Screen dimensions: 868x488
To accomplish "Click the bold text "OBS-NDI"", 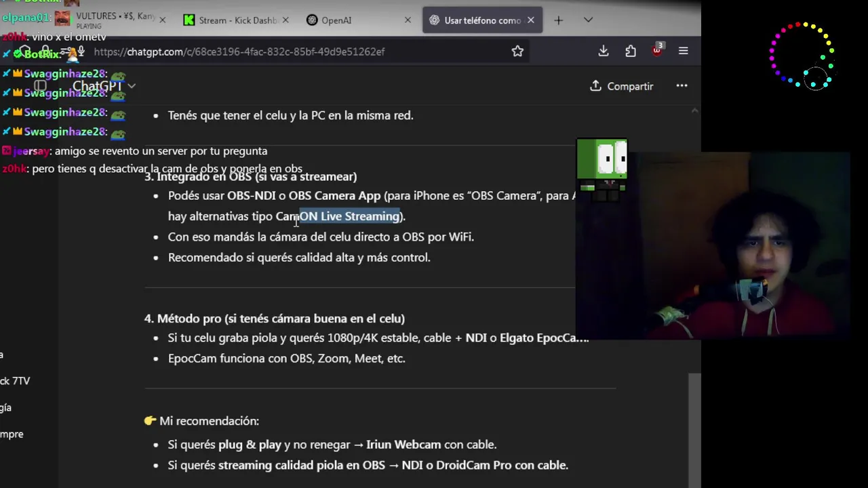I will coord(251,196).
